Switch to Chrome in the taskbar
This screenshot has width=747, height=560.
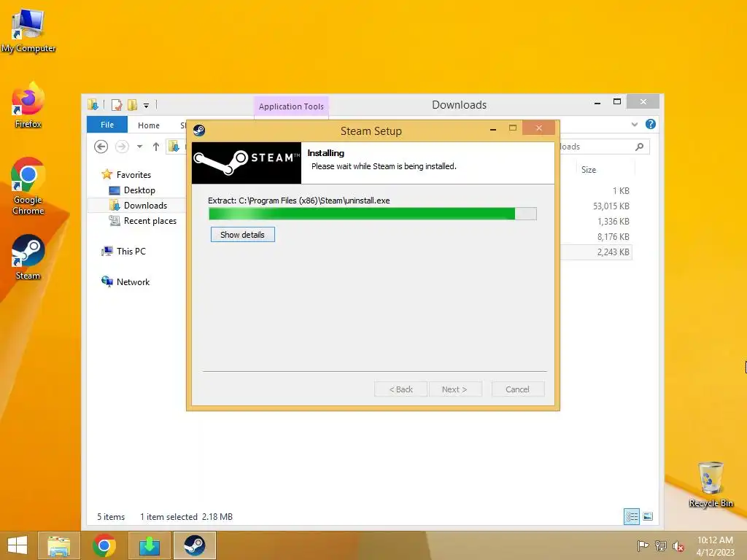pos(104,545)
